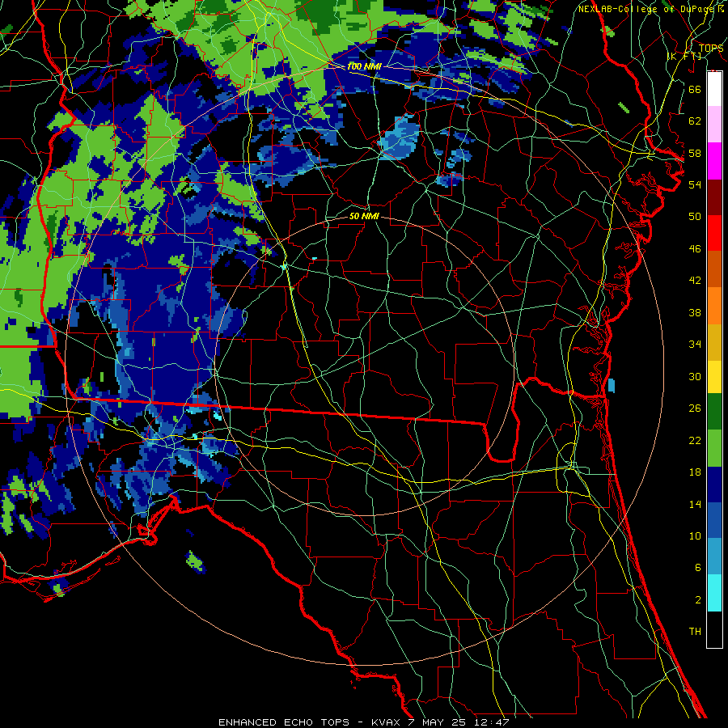Click the legend value '66'
The height and width of the screenshot is (728, 728).
coord(695,89)
